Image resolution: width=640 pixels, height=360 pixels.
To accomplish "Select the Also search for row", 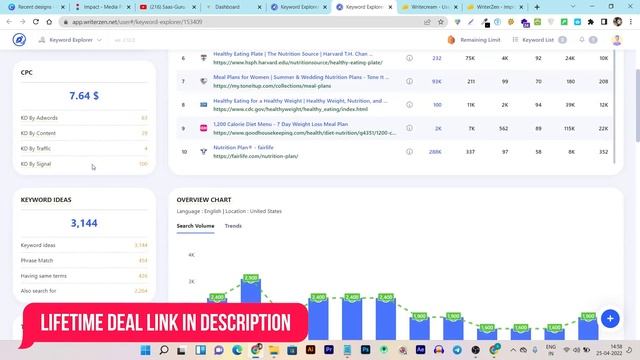I will (x=84, y=291).
